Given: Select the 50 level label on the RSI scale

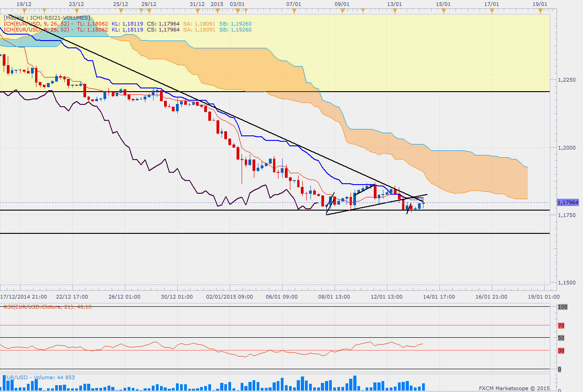Looking at the screenshot, I should pos(561,338).
